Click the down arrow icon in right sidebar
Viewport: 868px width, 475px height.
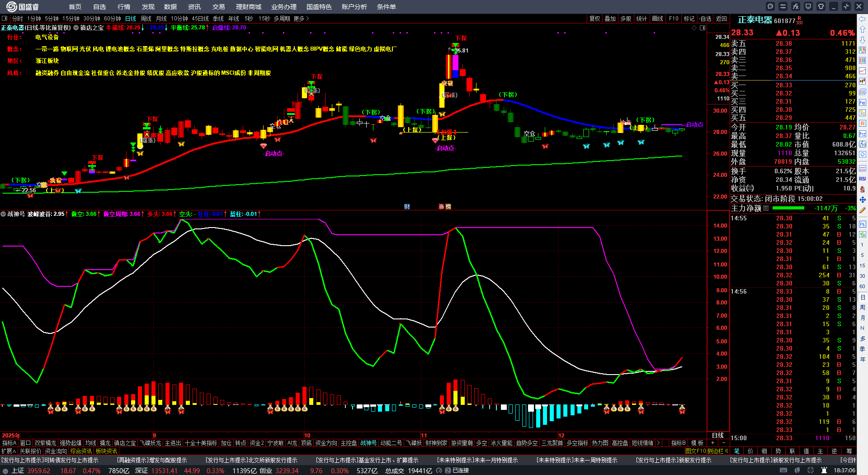863,40
